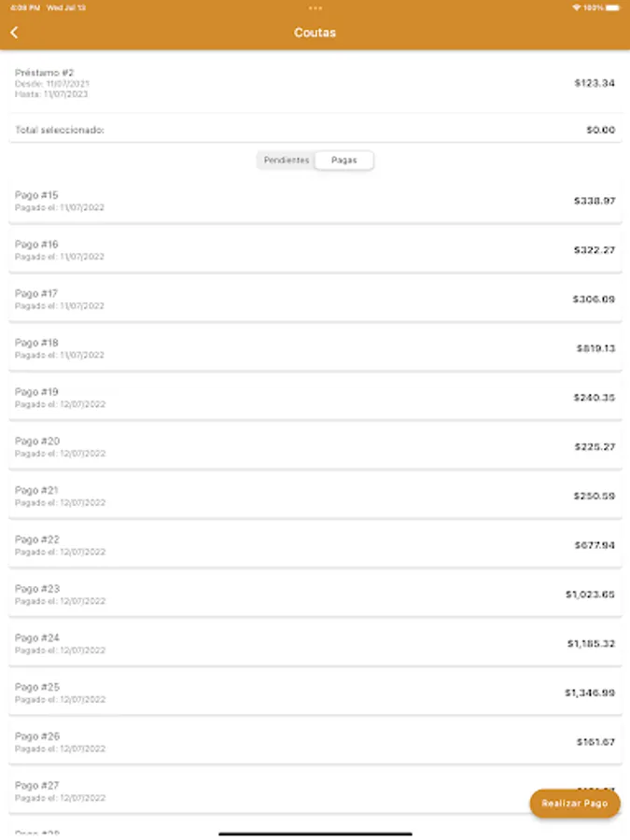Open the Préstamo #2 loan card

(x=315, y=83)
